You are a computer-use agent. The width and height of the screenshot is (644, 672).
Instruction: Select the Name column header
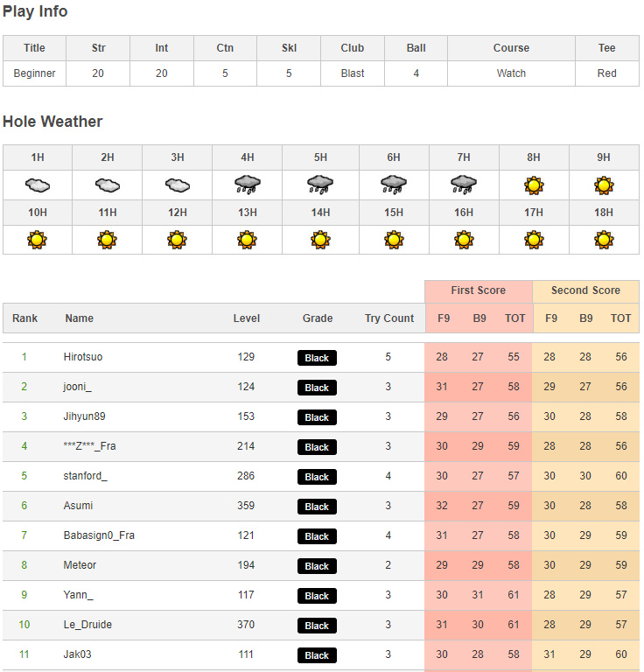point(79,318)
